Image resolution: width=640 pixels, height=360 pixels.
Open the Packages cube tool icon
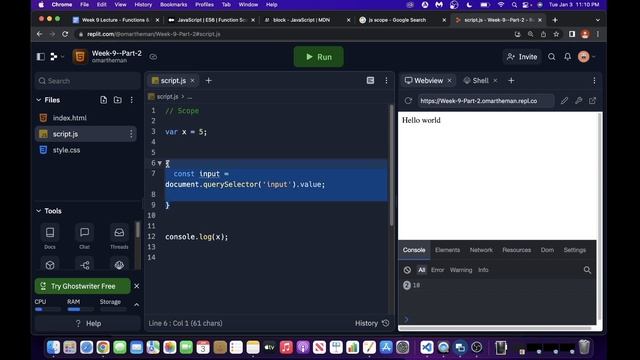click(50, 265)
